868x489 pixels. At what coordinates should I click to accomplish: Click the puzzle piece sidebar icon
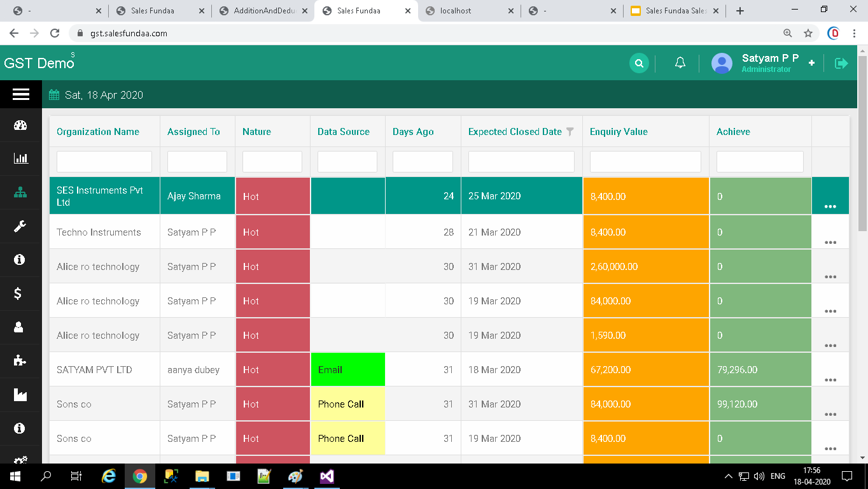click(x=20, y=360)
